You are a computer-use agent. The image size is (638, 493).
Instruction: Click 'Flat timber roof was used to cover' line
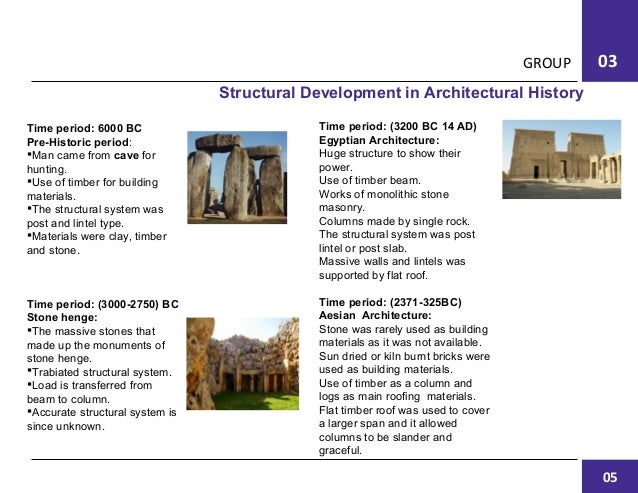tap(404, 410)
